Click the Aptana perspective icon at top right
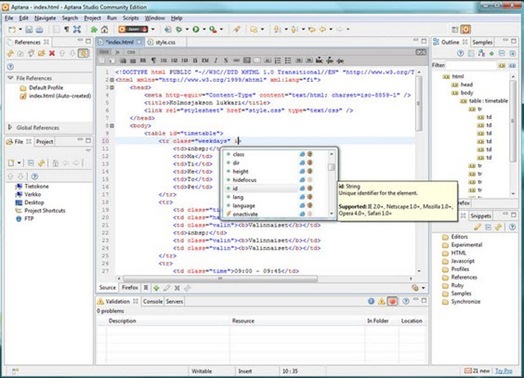524x378 pixels. 465,29
